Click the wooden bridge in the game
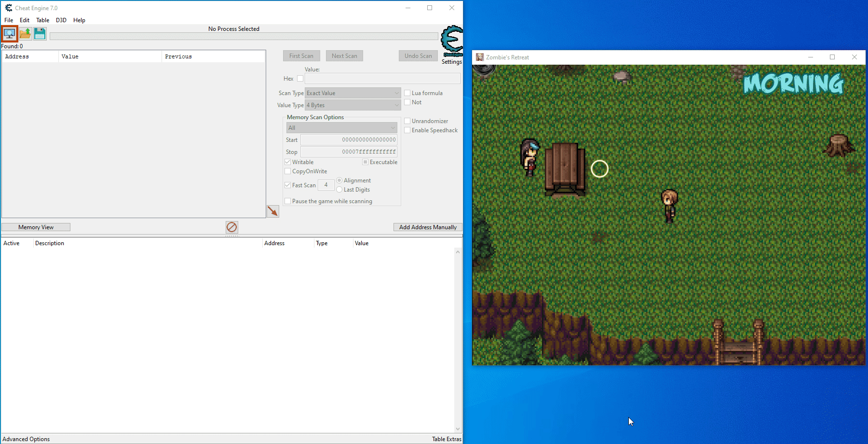 (x=738, y=343)
